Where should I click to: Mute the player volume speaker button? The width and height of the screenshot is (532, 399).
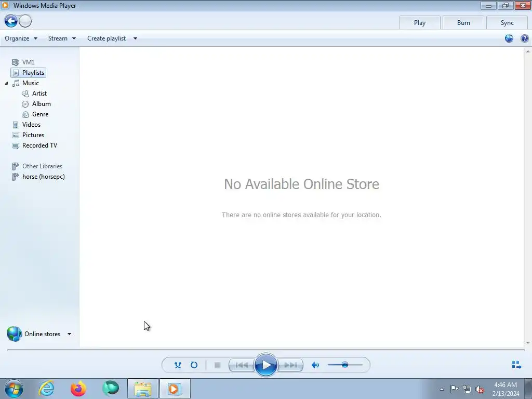(315, 365)
